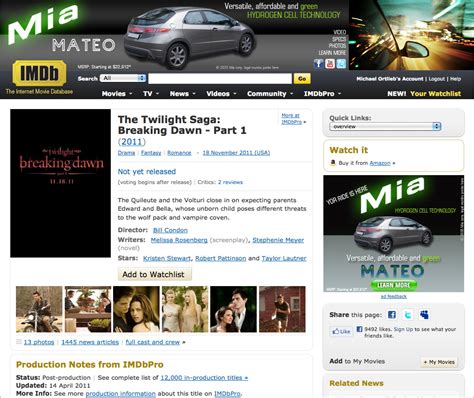474x398 pixels.
Task: Open the IMDbPro link in More Info line
Action: 227,394
